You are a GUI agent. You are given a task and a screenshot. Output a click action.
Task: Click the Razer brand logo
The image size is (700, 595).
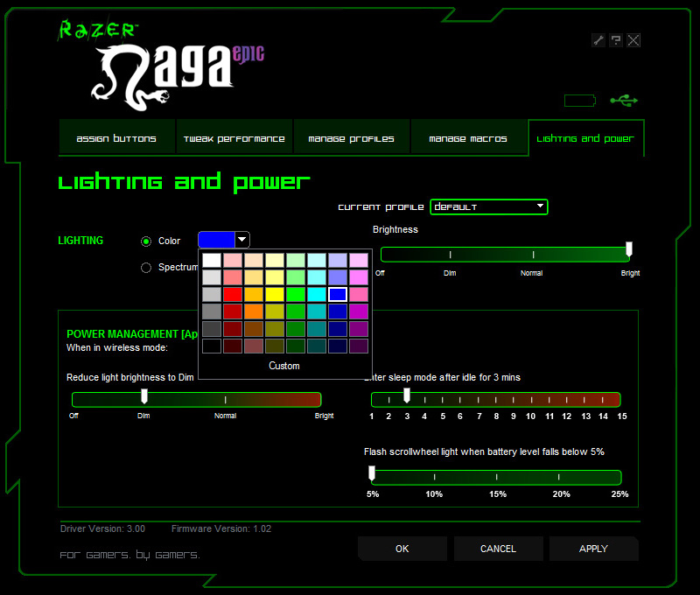[x=97, y=30]
